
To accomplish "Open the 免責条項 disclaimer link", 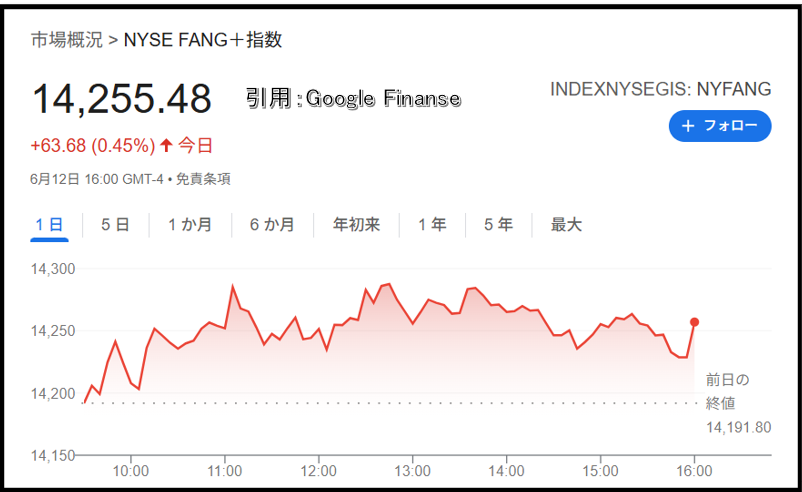I will pos(203,179).
